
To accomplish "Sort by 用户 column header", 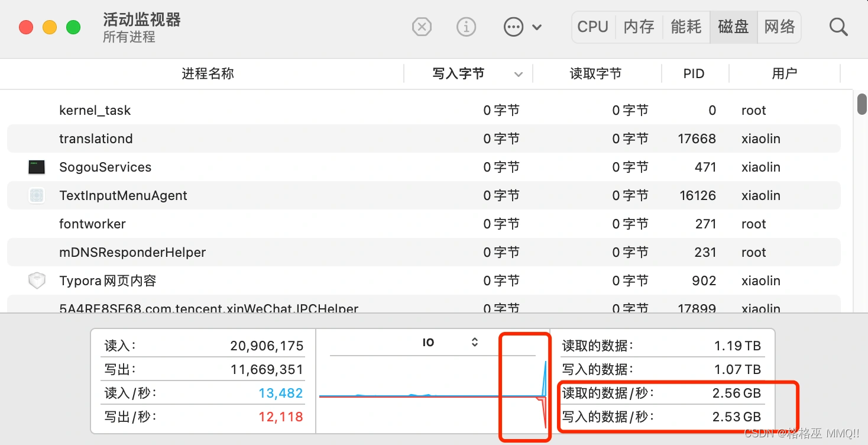I will click(785, 74).
